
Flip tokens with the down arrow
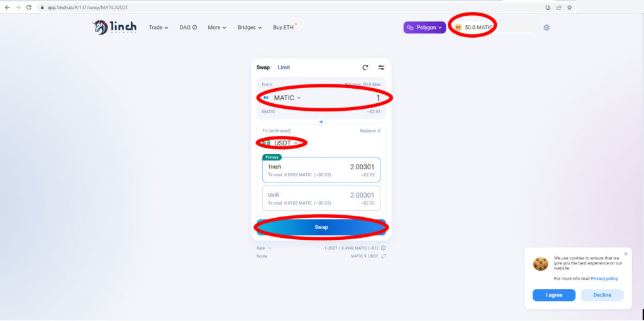[x=321, y=121]
